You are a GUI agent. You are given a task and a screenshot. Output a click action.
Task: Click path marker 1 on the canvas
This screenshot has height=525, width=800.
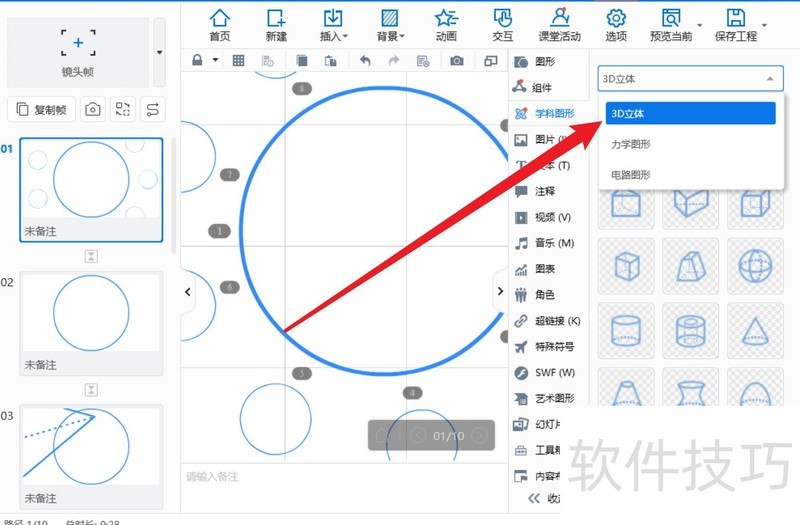click(x=219, y=231)
